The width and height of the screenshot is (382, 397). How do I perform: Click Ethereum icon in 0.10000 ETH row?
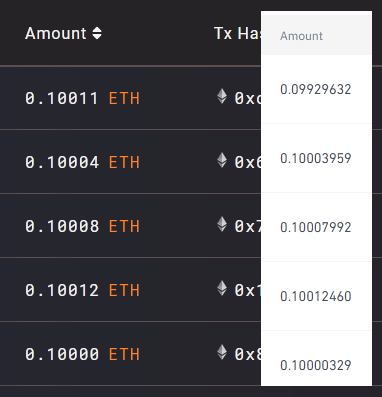[222, 352]
